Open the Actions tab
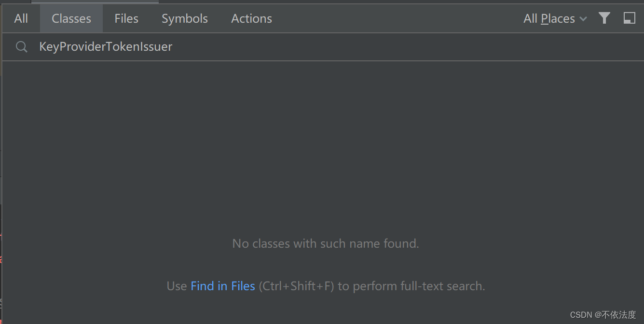Screen dimensions: 644x324 [251, 18]
